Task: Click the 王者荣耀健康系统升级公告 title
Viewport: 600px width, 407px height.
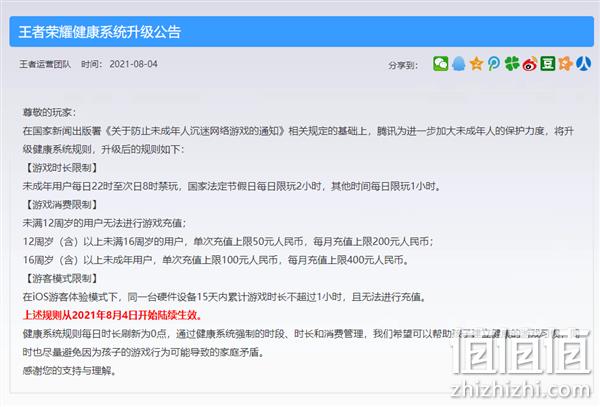Action: [x=99, y=32]
